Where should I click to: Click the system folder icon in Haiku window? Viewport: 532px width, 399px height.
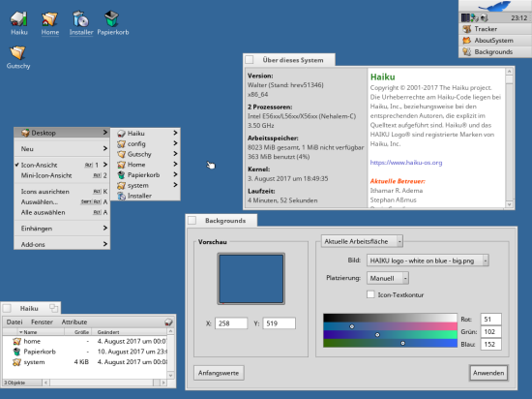(16, 362)
